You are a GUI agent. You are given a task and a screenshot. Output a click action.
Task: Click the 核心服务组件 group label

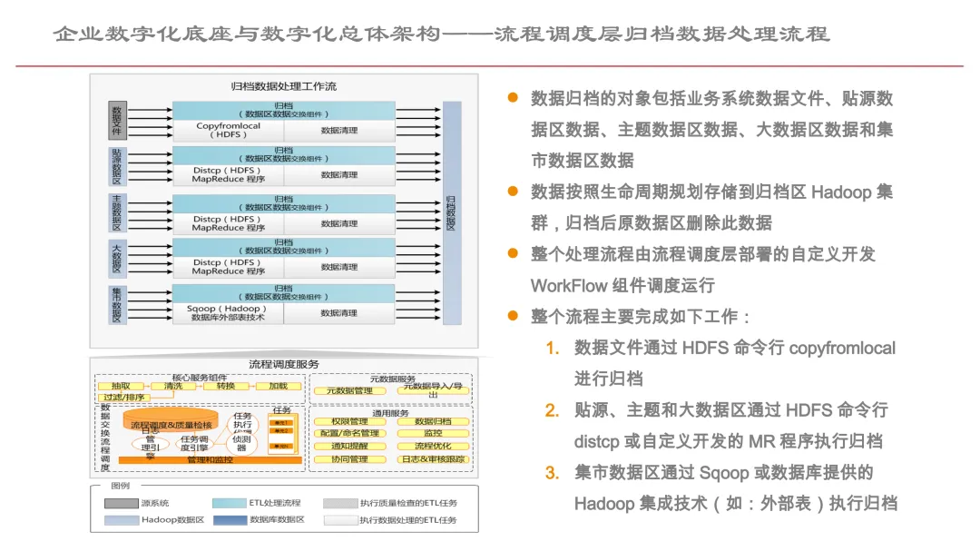click(x=200, y=378)
